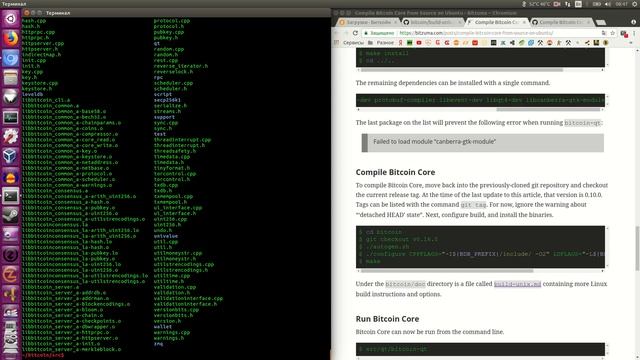Click the canberra-gtk-module error quote
Image resolution: width=640 pixels, height=360 pixels.
[x=482, y=142]
